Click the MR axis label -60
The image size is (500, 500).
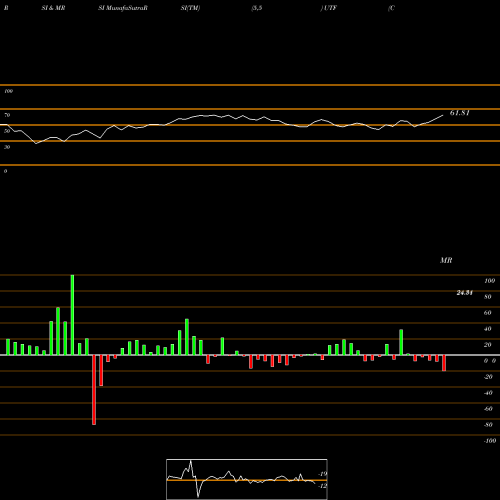pos(488,409)
